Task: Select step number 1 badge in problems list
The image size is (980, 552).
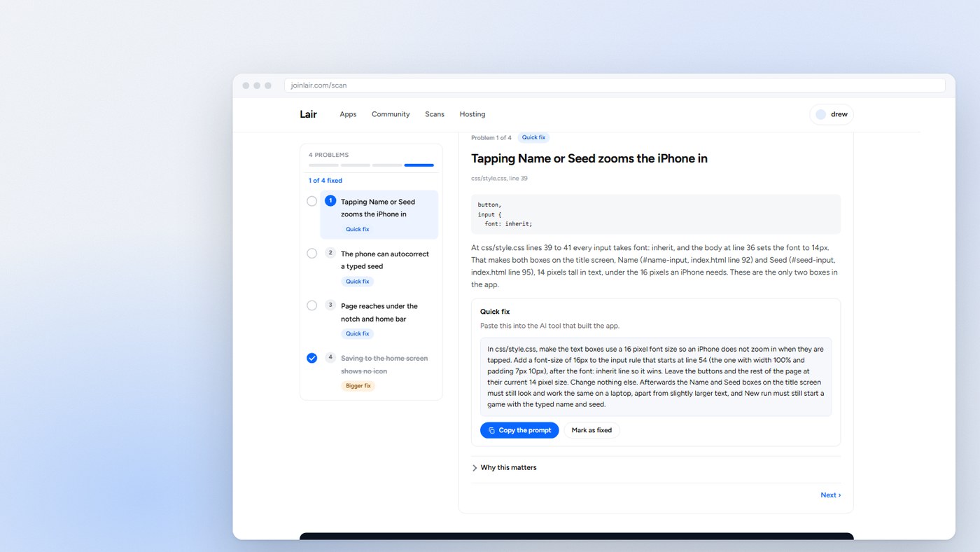Action: click(330, 201)
